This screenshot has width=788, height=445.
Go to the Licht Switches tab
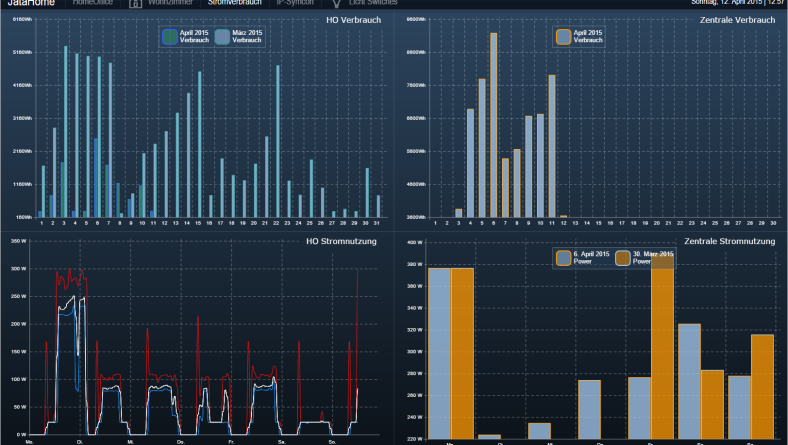tap(372, 3)
